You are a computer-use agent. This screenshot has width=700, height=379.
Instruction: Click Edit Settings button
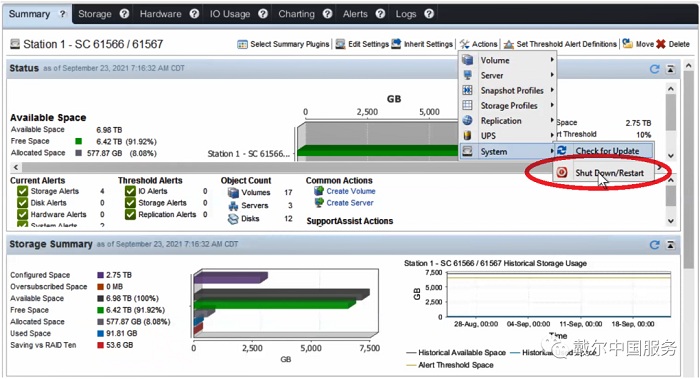coord(362,44)
